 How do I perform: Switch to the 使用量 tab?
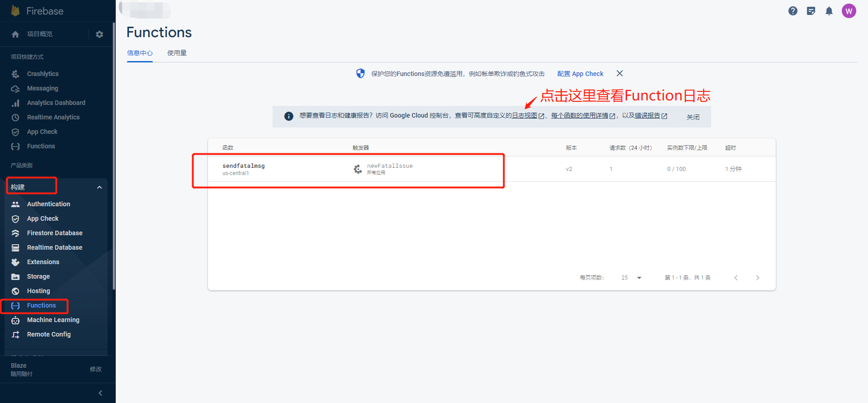(177, 53)
